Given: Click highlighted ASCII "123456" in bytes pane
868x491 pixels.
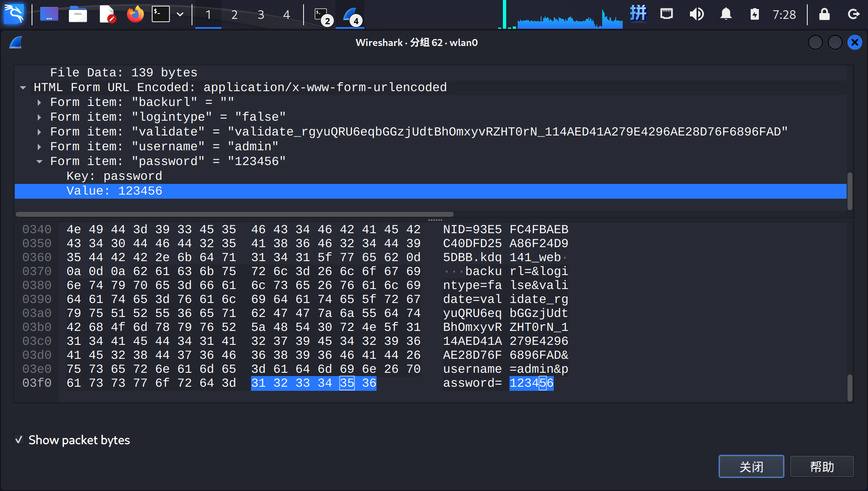Looking at the screenshot, I should point(532,383).
